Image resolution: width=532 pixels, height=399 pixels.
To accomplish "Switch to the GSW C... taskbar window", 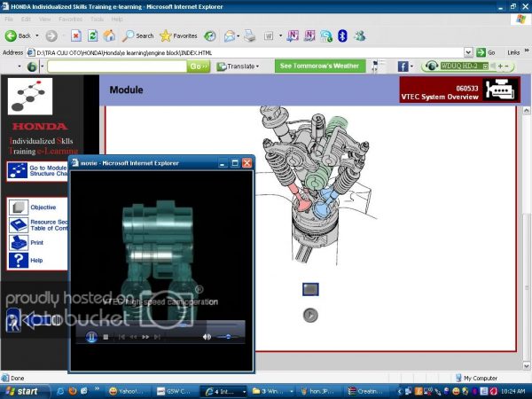I will click(x=174, y=392).
